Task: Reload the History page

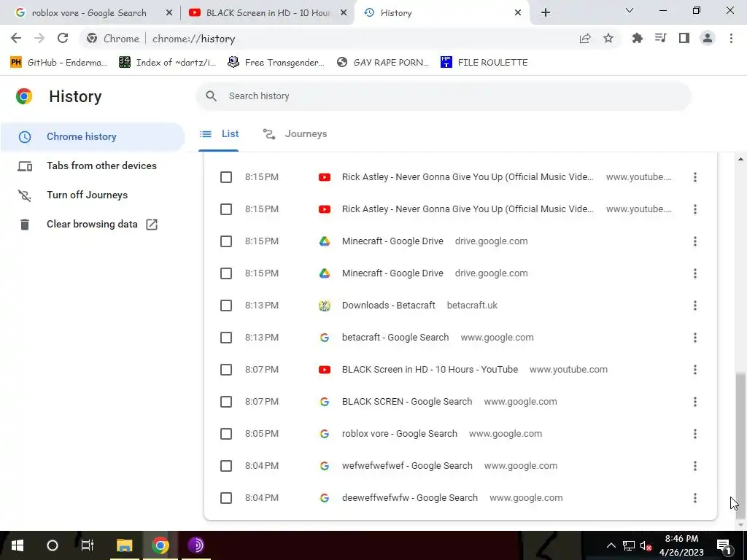Action: tap(63, 39)
